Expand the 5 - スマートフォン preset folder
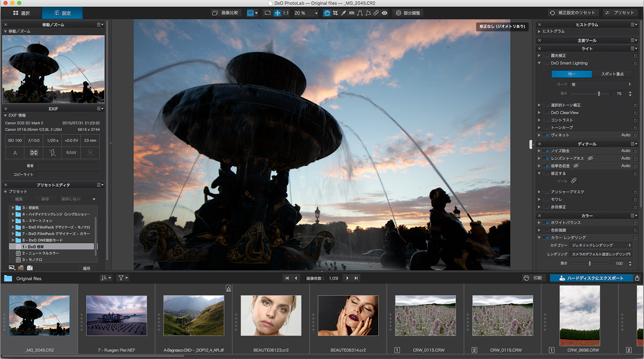This screenshot has width=644, height=359. click(13, 221)
